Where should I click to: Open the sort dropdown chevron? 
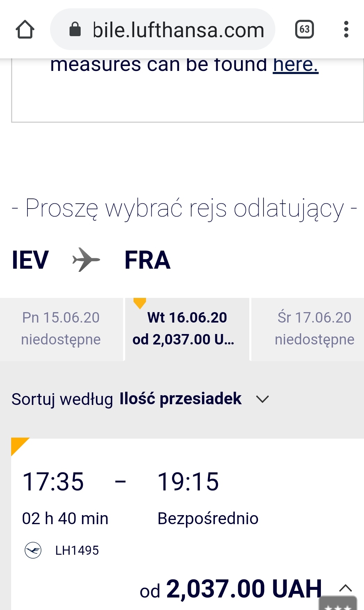point(262,399)
